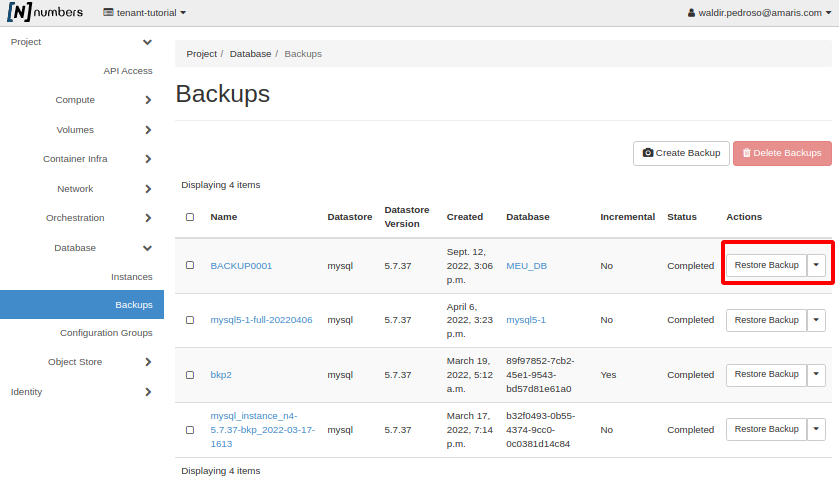Expand the Compute sidebar menu
This screenshot has width=839, height=481.
[103, 100]
